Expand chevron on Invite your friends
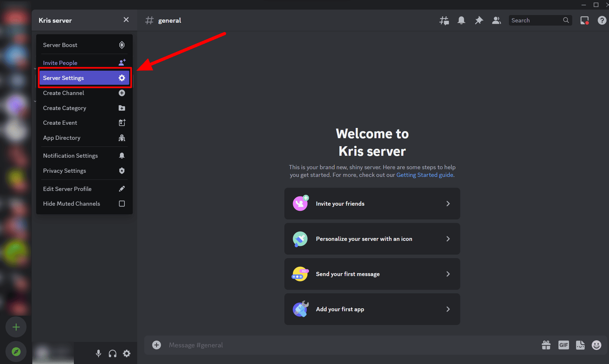 pos(448,204)
